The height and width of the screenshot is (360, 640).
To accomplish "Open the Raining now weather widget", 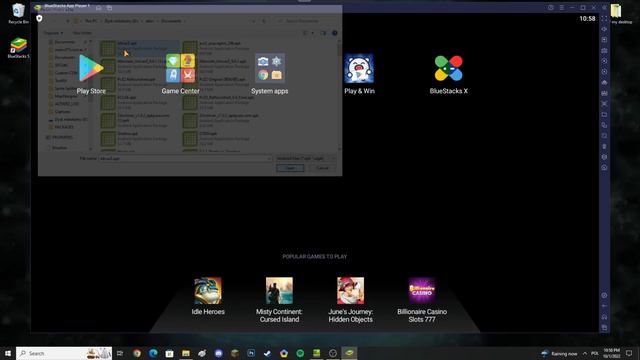I will click(559, 353).
